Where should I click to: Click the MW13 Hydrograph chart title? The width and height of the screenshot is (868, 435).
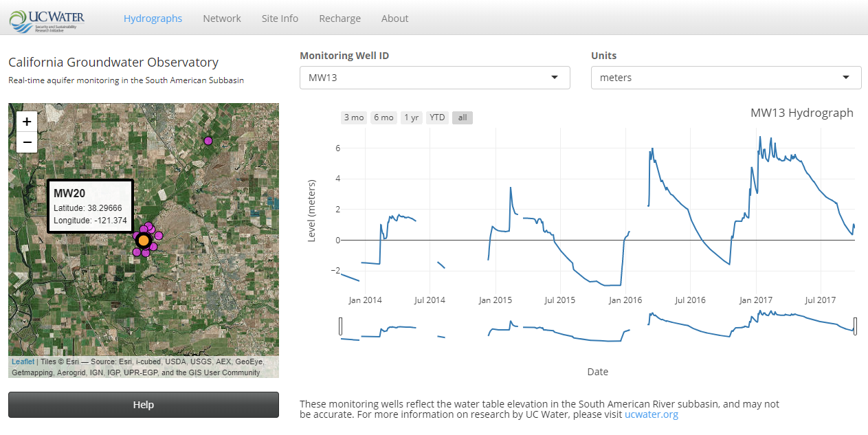[802, 113]
